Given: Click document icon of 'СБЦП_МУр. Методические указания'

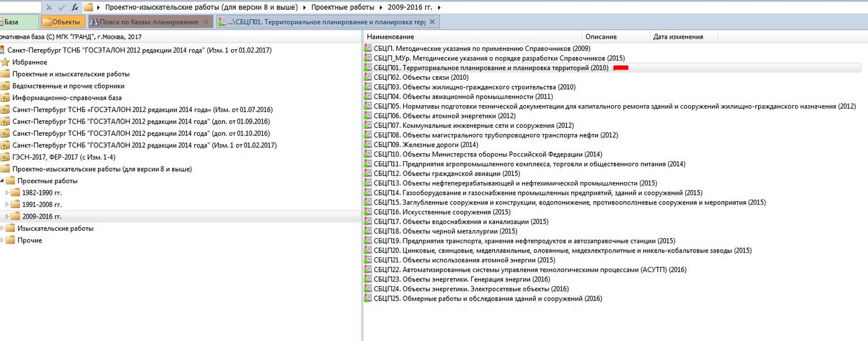Looking at the screenshot, I should pos(368,58).
